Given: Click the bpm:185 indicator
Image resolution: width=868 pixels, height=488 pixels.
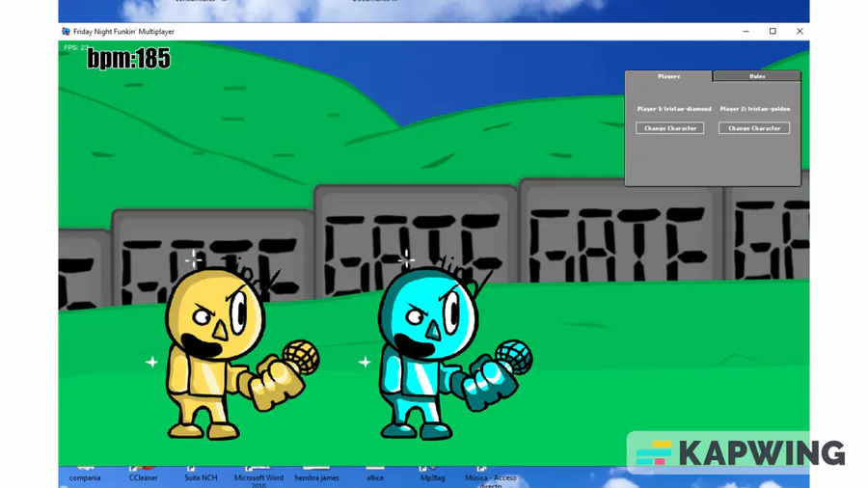Looking at the screenshot, I should point(128,59).
